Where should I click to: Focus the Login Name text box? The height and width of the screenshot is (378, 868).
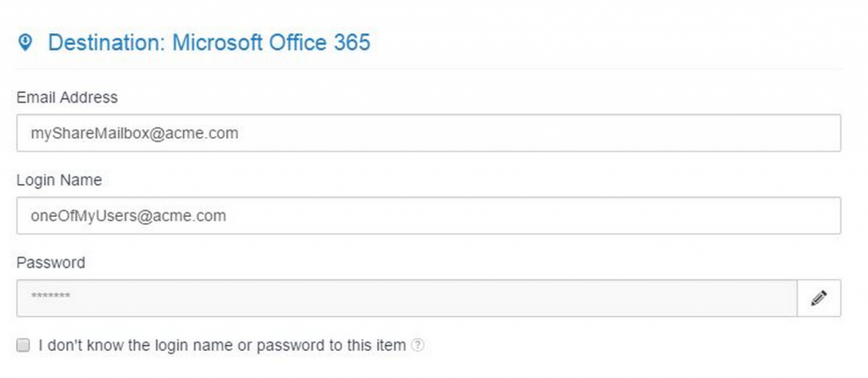pyautogui.click(x=428, y=216)
